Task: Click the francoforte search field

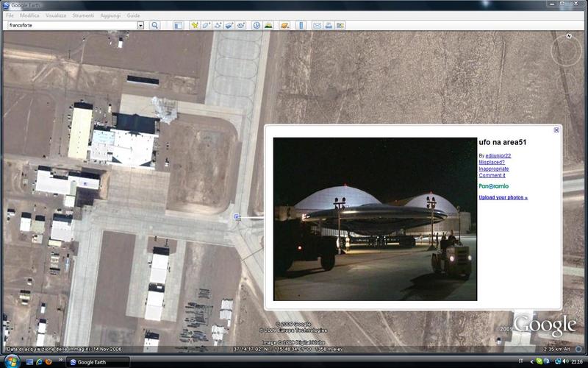Action: 72,25
